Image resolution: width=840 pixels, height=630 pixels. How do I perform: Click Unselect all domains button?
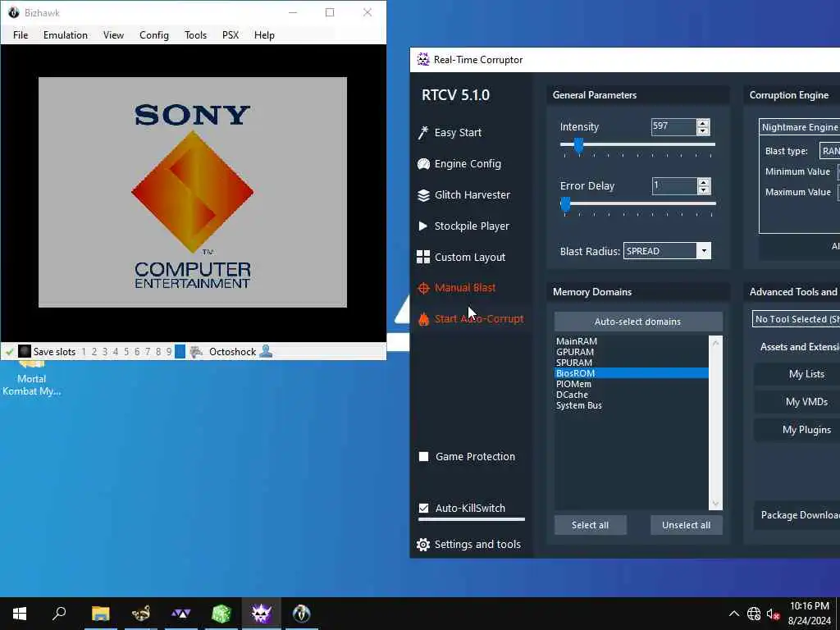[x=687, y=525]
